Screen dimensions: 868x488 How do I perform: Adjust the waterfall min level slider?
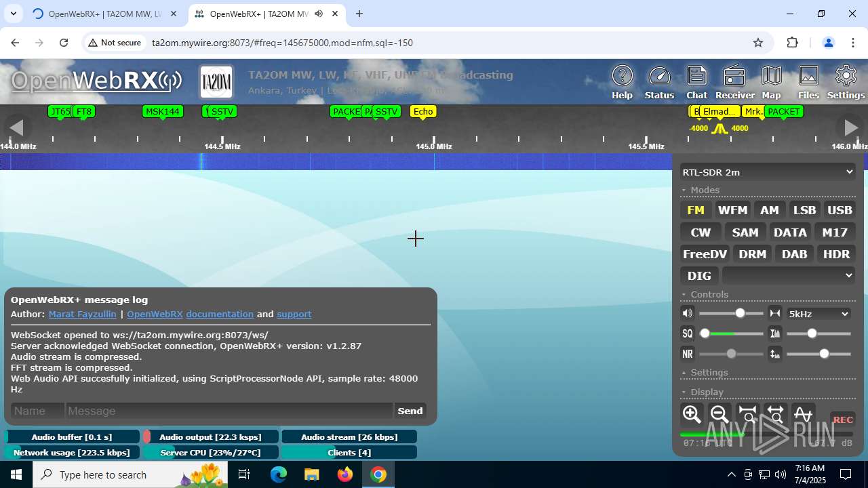tap(818, 354)
